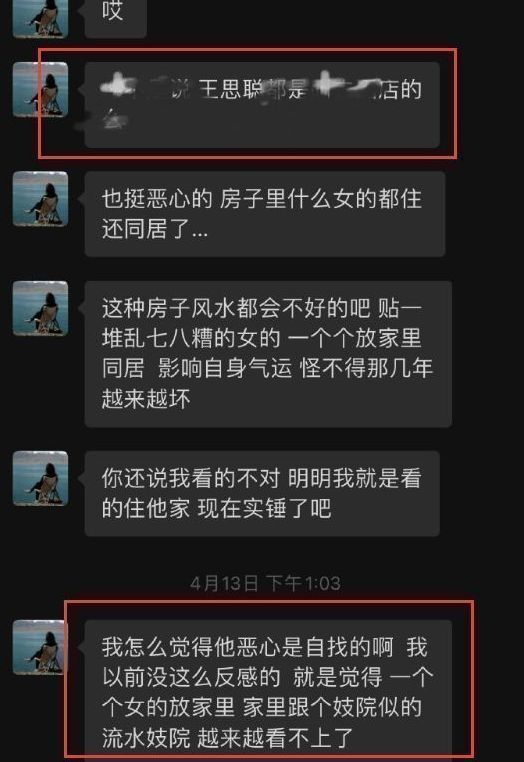
Task: Tap avatar next to "你还说我看的不对" message
Action: coord(40,478)
